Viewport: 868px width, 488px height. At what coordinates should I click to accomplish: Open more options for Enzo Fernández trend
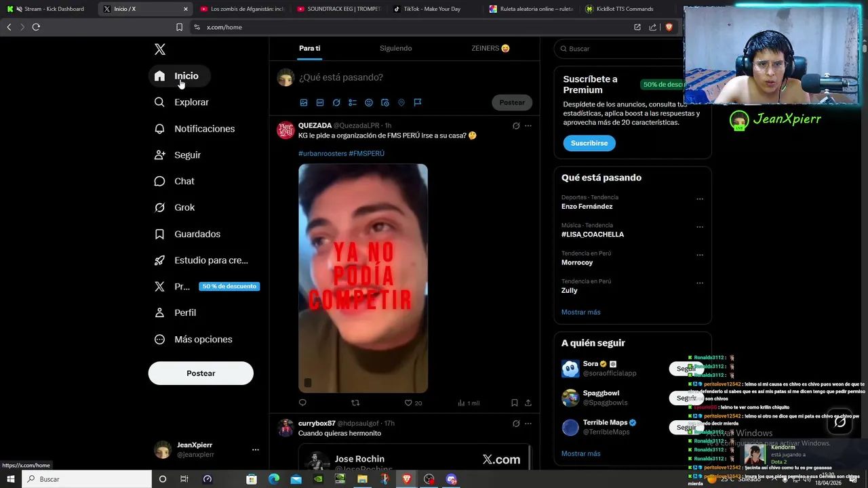coord(700,199)
